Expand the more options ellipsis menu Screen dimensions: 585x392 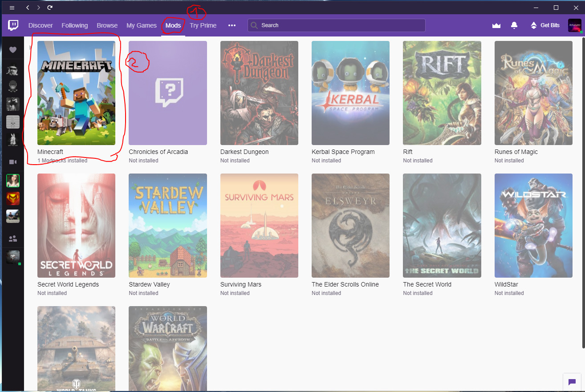232,25
